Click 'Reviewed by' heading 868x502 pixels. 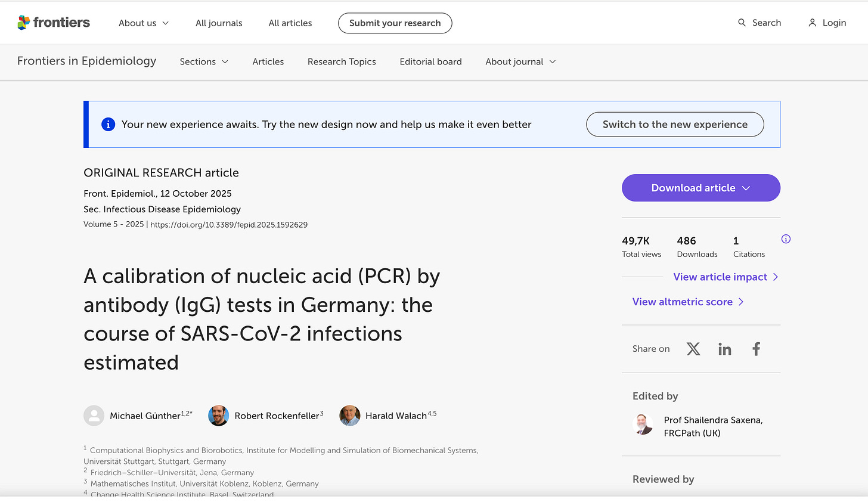(663, 479)
